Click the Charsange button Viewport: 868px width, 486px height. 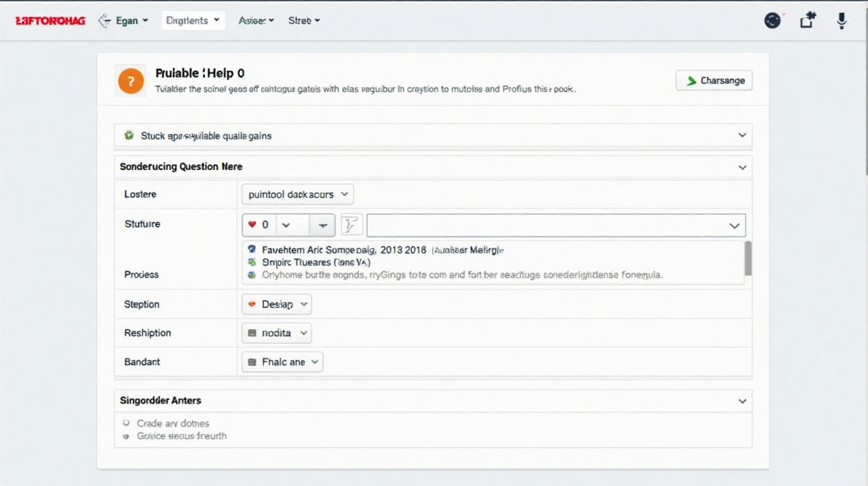(714, 80)
